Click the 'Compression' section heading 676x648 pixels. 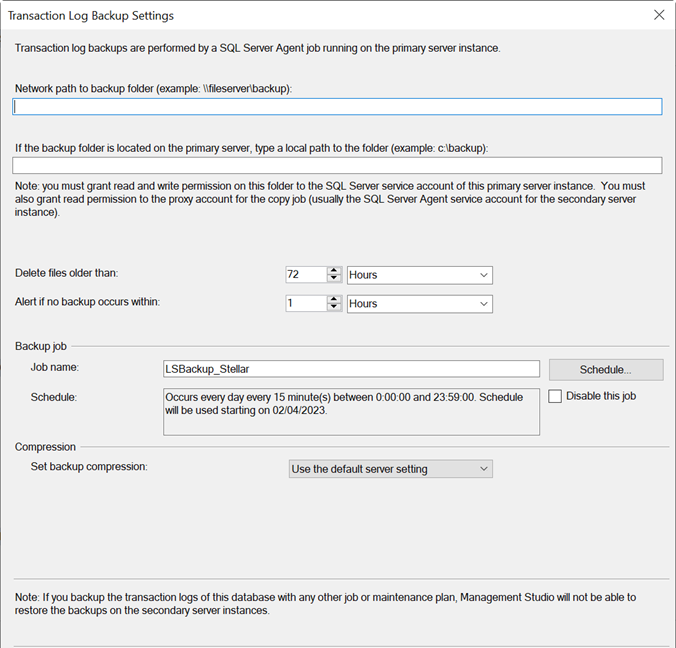pos(45,447)
